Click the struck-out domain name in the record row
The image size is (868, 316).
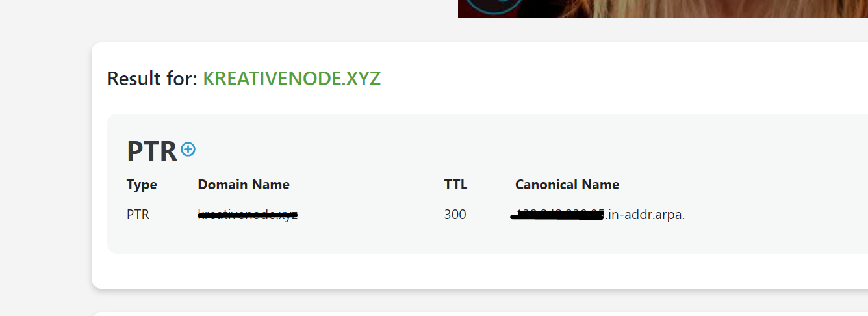coord(248,215)
